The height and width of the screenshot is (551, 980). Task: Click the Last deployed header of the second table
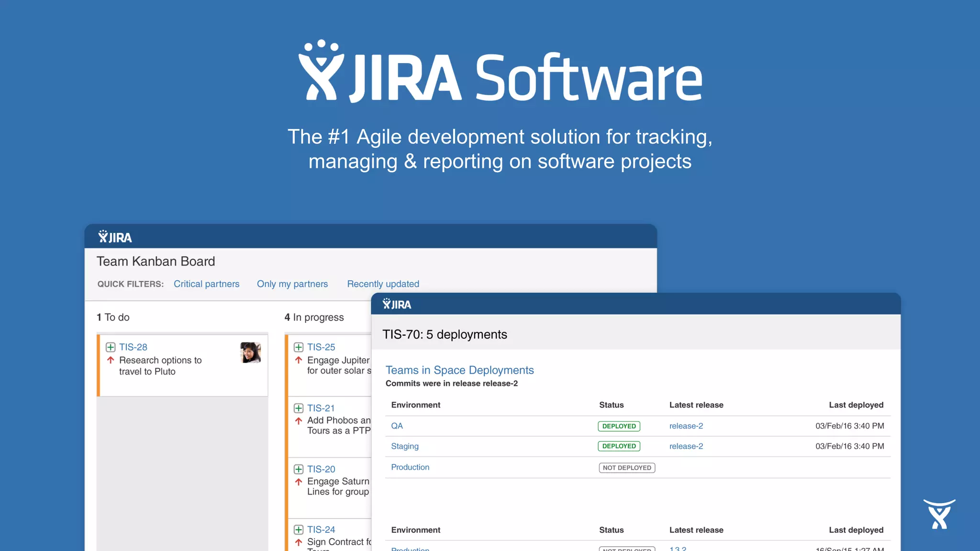pos(856,530)
